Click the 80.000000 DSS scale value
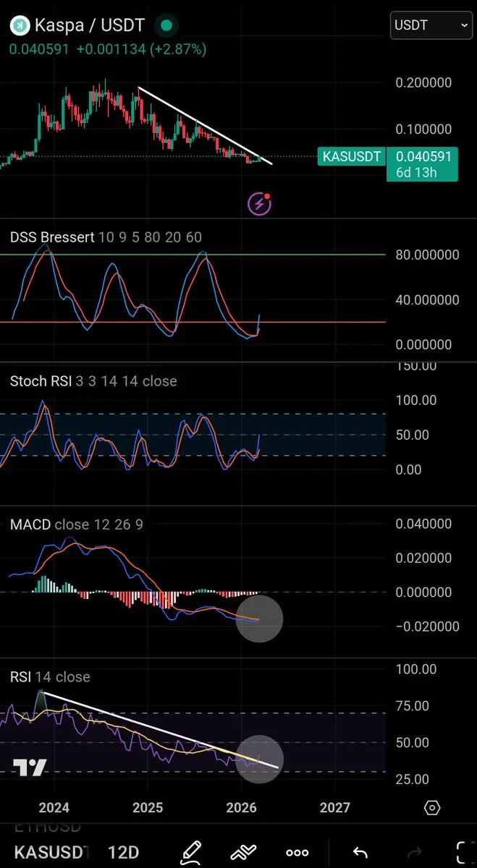 coord(427,255)
